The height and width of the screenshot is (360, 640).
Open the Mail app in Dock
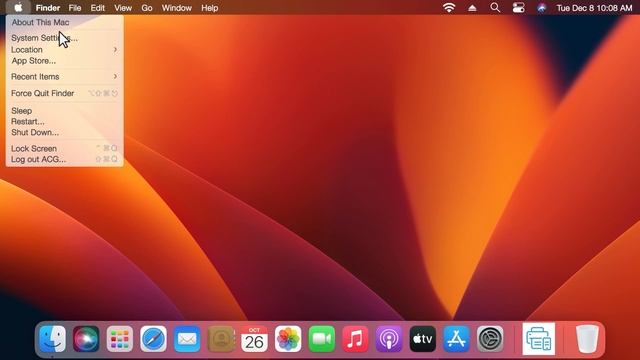[187, 339]
